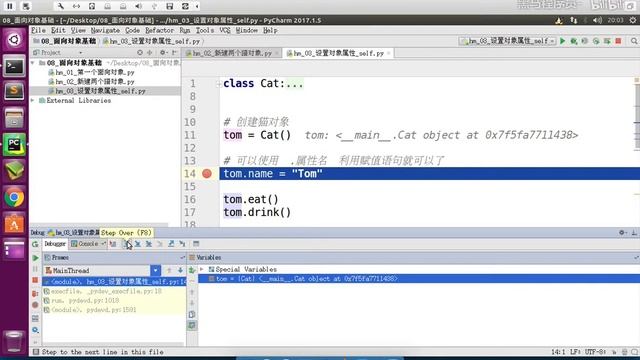Open File menu
The image size is (640, 360).
coord(38,30)
